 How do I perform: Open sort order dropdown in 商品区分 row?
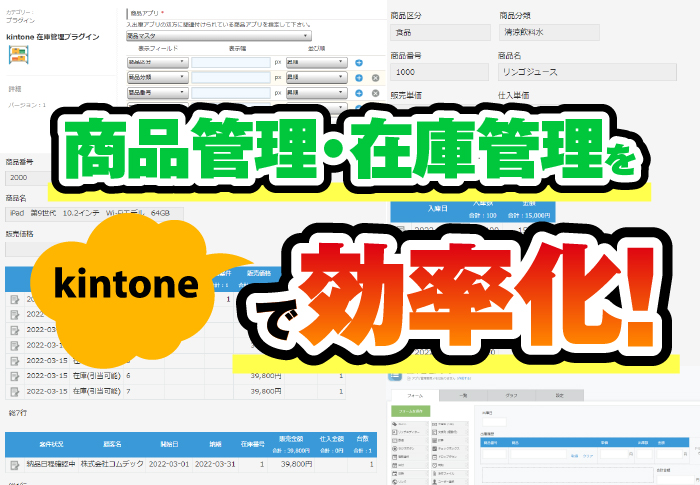(317, 62)
